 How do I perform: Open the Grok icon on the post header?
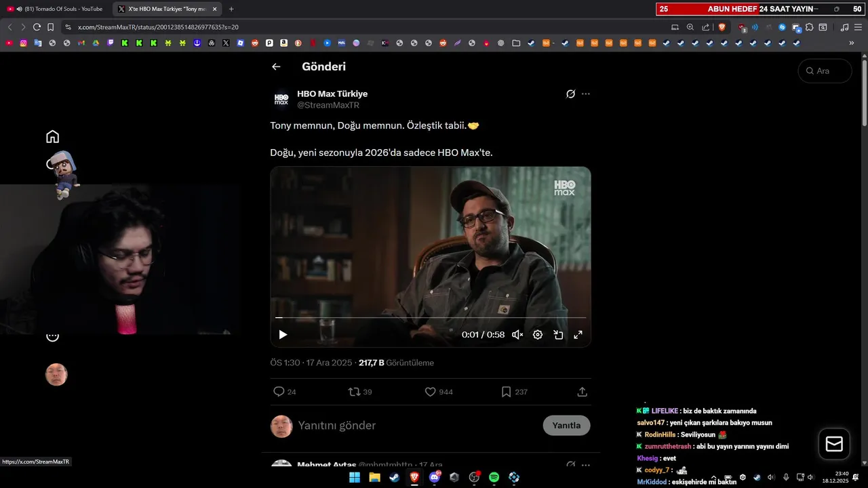[571, 94]
